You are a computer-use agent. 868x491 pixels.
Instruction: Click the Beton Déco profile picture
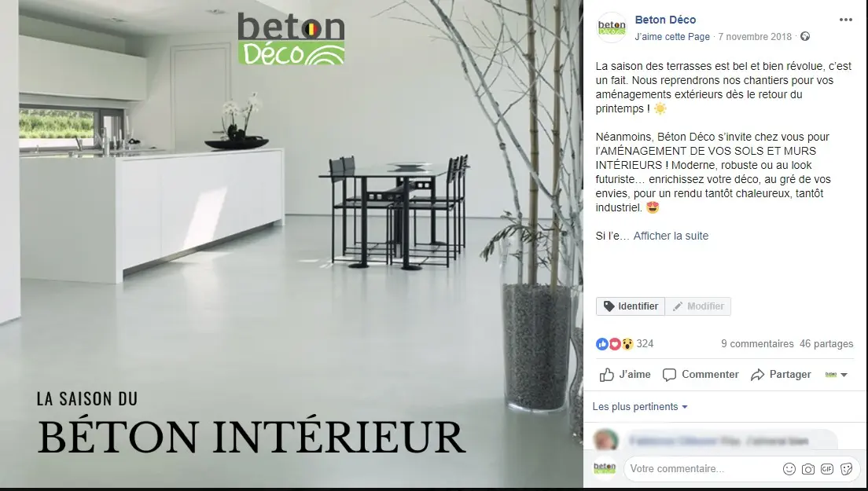[x=611, y=27]
